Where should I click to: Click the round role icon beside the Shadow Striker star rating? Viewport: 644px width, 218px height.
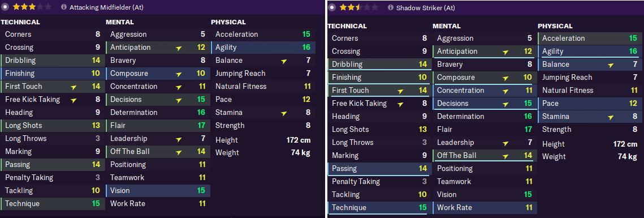(x=332, y=8)
